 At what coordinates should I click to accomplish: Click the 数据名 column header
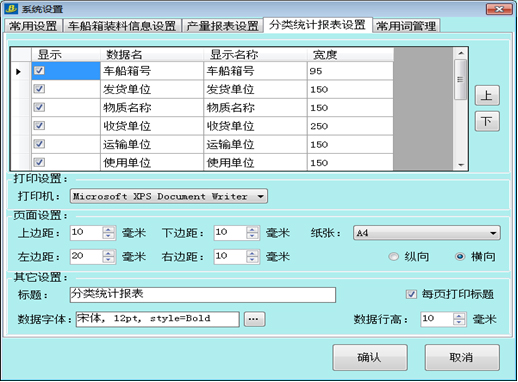coord(152,54)
